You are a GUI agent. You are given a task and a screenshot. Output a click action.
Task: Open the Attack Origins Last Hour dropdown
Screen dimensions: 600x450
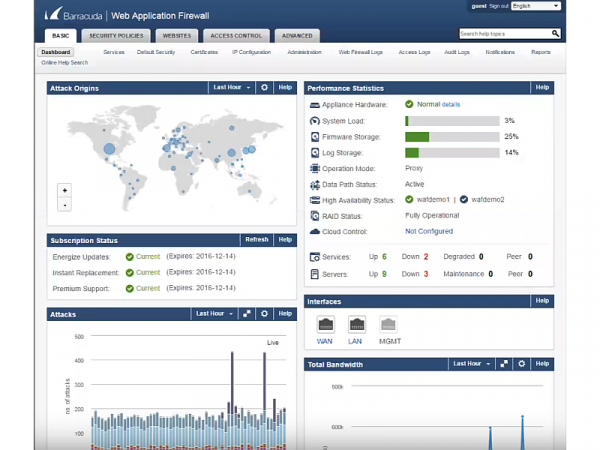(232, 88)
